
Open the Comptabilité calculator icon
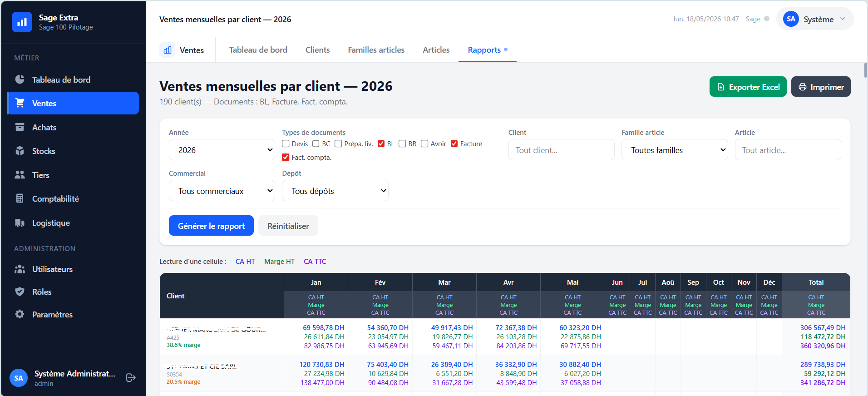(x=20, y=198)
